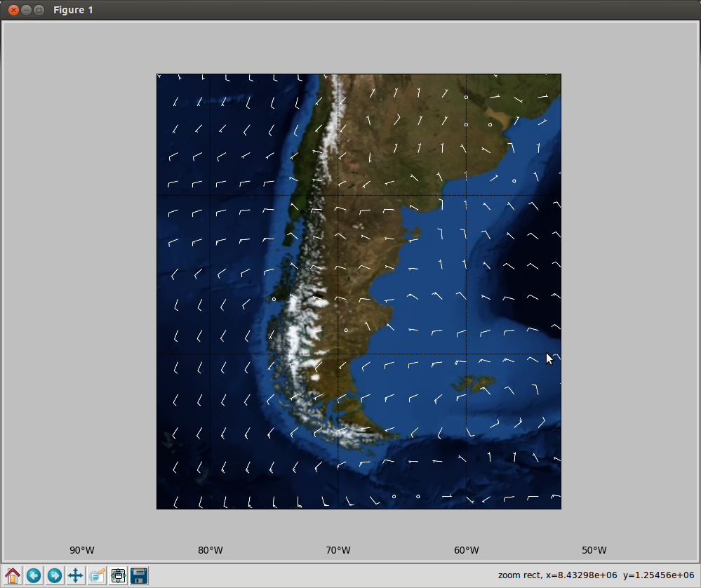Screen dimensions: 701x588
Task: Click the 90°W longitude label
Action: click(x=82, y=550)
